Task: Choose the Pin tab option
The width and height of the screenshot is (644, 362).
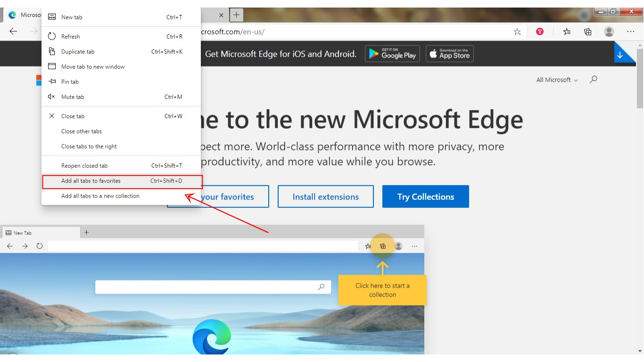Action: point(121,82)
